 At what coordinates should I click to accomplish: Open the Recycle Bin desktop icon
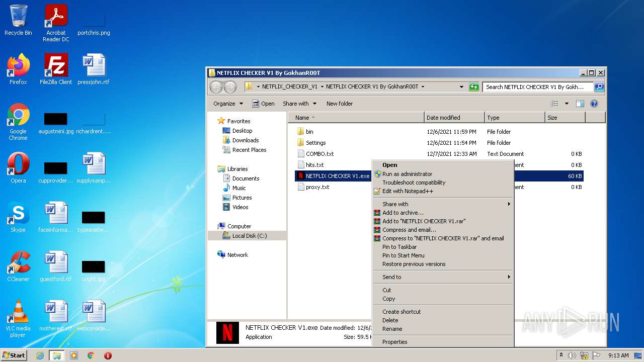(18, 21)
